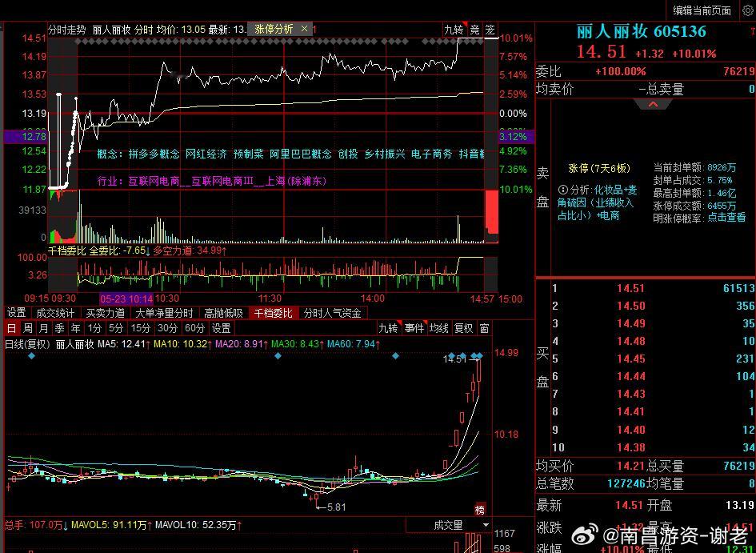Select 5分 five-minute period
This screenshot has width=756, height=553.
116,328
